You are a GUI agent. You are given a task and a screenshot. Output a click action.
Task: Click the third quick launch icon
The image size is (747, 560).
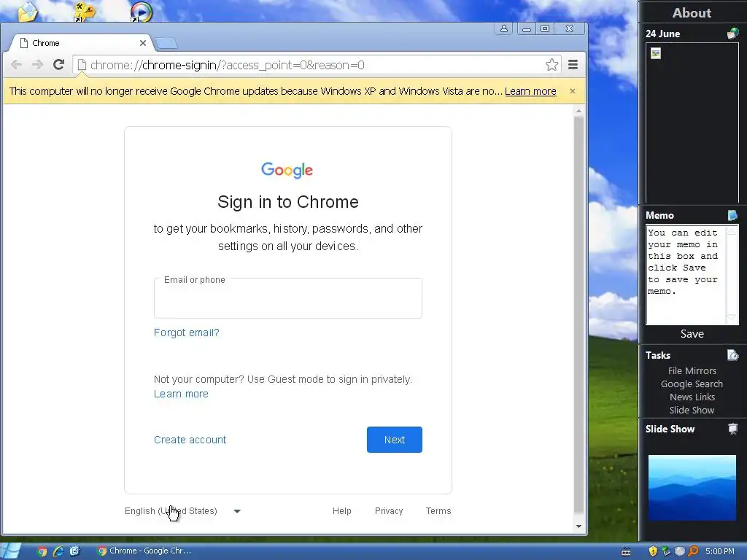(x=75, y=551)
